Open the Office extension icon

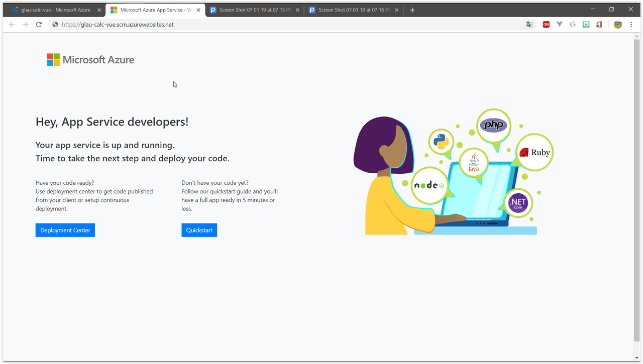coord(599,24)
